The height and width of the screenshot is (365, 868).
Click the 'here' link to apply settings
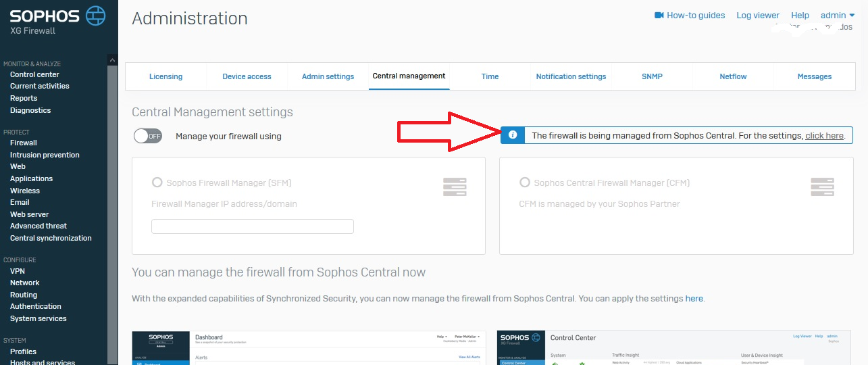click(x=694, y=298)
